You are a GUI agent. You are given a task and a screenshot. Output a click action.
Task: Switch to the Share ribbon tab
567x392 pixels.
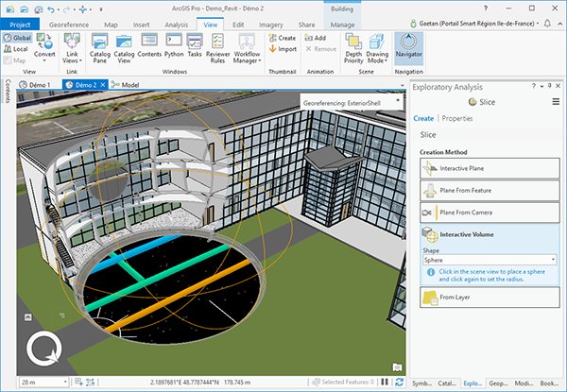coord(306,25)
